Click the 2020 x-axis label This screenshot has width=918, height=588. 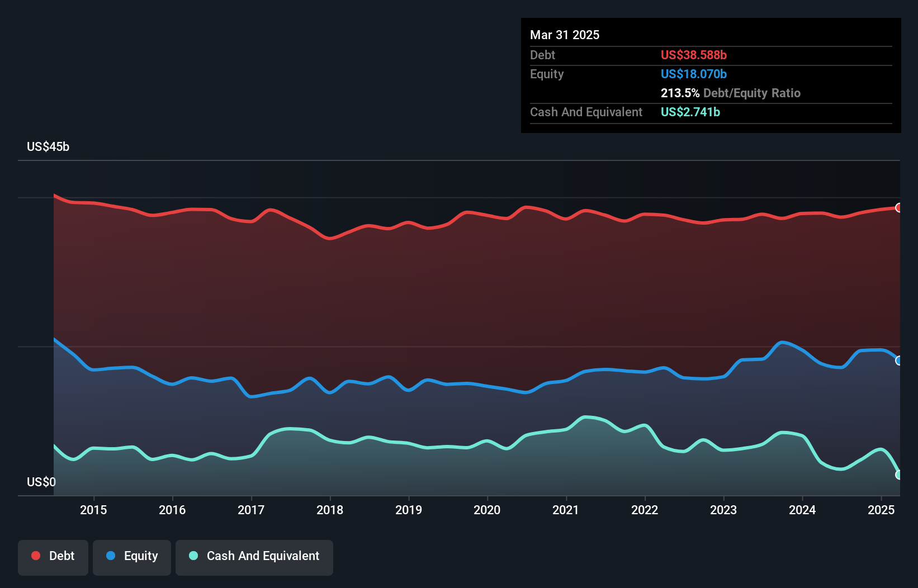click(487, 510)
